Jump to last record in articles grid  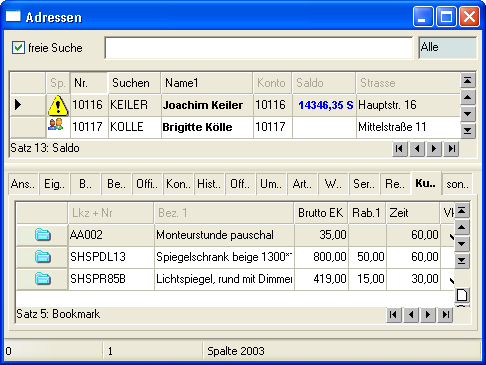[446, 314]
